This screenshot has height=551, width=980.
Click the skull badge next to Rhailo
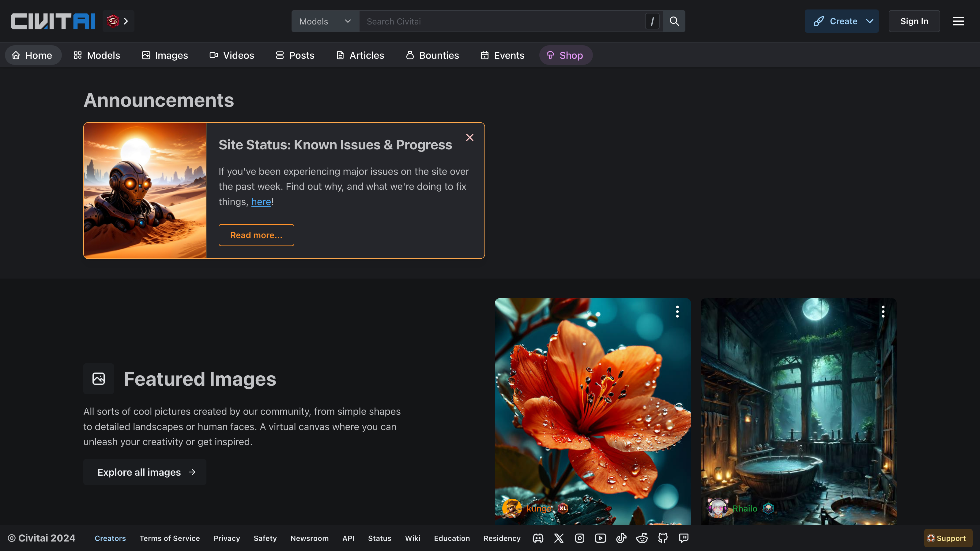point(768,508)
